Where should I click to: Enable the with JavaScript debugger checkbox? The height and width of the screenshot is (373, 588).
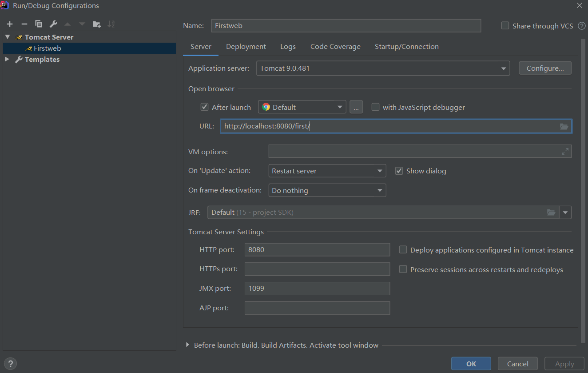pos(376,107)
